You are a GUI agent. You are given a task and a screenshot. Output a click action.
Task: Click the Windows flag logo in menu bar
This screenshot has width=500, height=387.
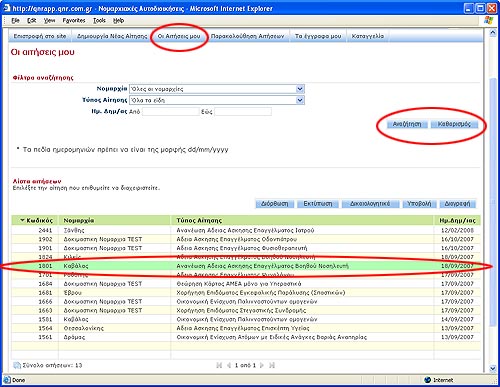(488, 20)
